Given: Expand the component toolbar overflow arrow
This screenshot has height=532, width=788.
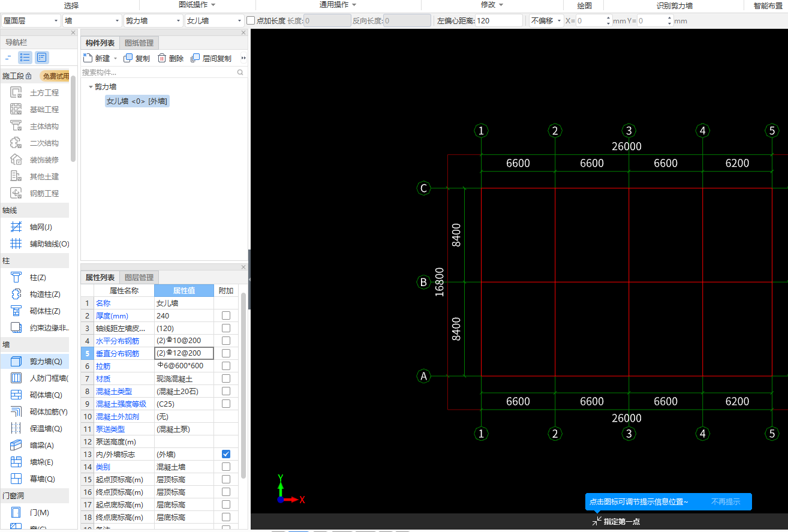Looking at the screenshot, I should [x=243, y=58].
